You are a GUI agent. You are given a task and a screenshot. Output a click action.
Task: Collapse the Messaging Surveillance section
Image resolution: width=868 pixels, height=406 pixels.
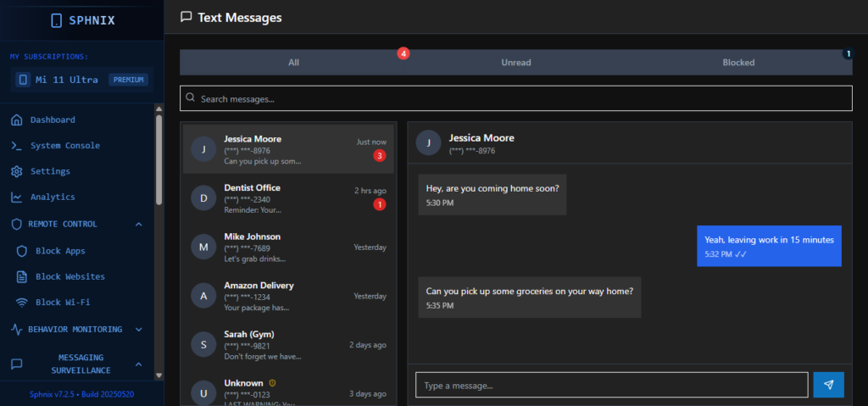(138, 364)
